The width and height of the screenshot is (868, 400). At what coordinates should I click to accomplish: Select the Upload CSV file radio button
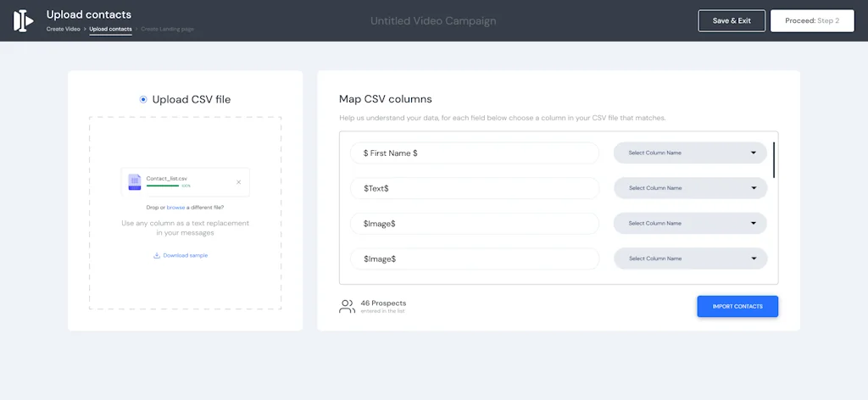coord(143,100)
